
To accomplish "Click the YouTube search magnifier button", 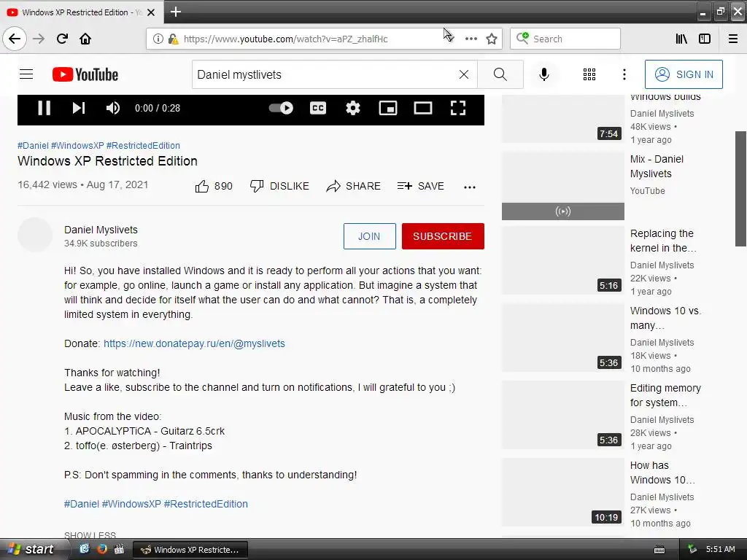I will 500,74.
